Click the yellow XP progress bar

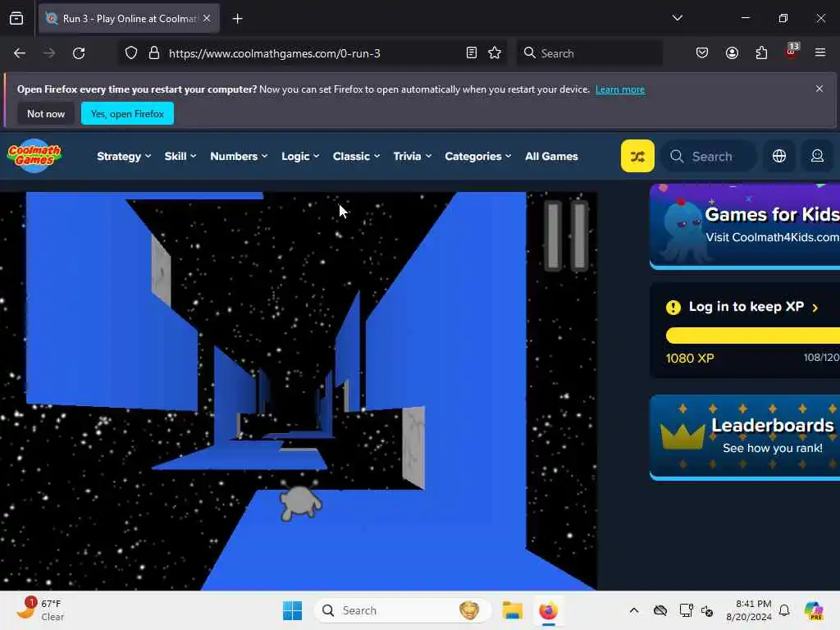tap(753, 336)
